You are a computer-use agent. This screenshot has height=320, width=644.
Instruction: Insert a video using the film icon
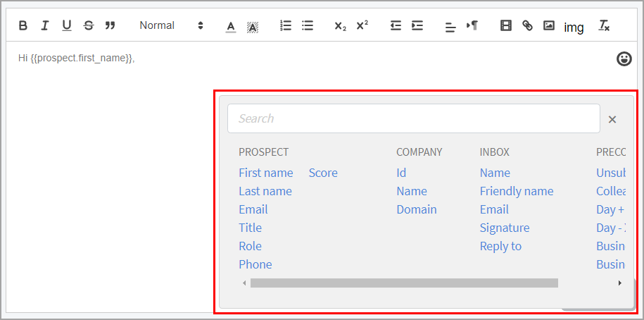coord(505,26)
